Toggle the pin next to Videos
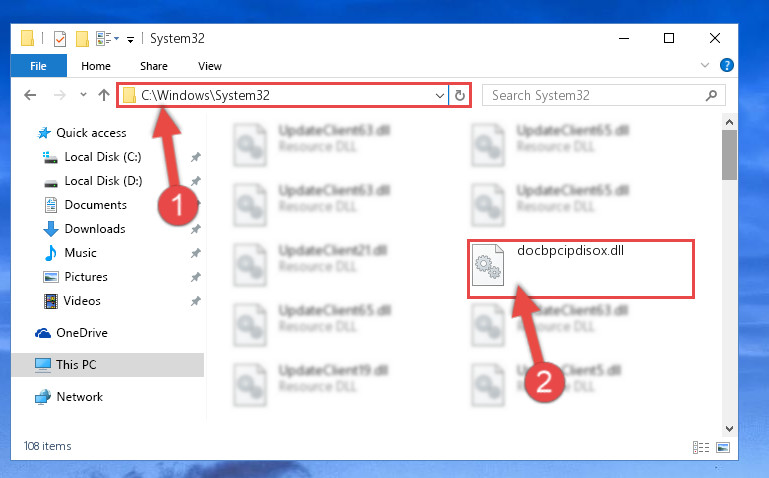 tap(196, 301)
